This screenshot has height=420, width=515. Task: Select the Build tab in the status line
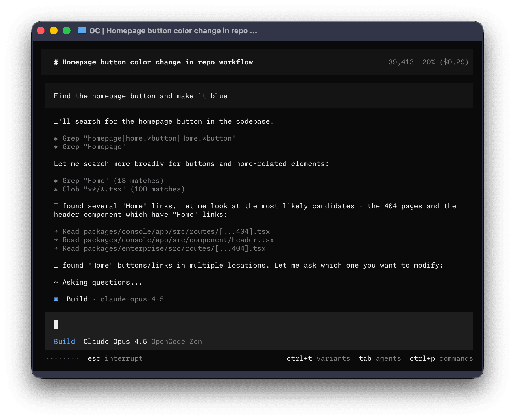click(x=64, y=341)
